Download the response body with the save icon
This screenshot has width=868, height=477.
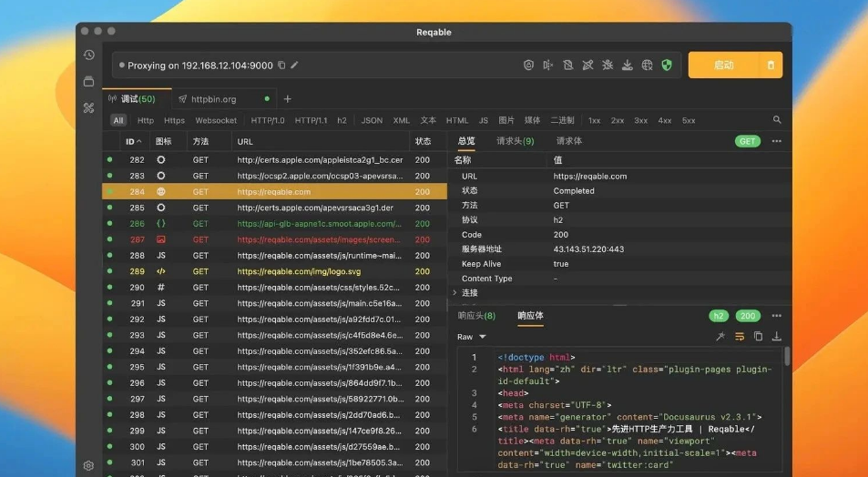(x=777, y=337)
